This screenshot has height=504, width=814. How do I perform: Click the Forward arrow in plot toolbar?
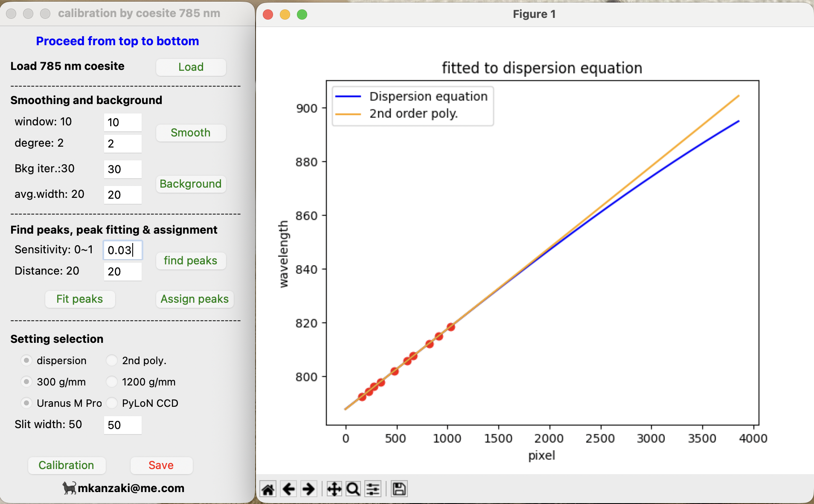(x=308, y=489)
